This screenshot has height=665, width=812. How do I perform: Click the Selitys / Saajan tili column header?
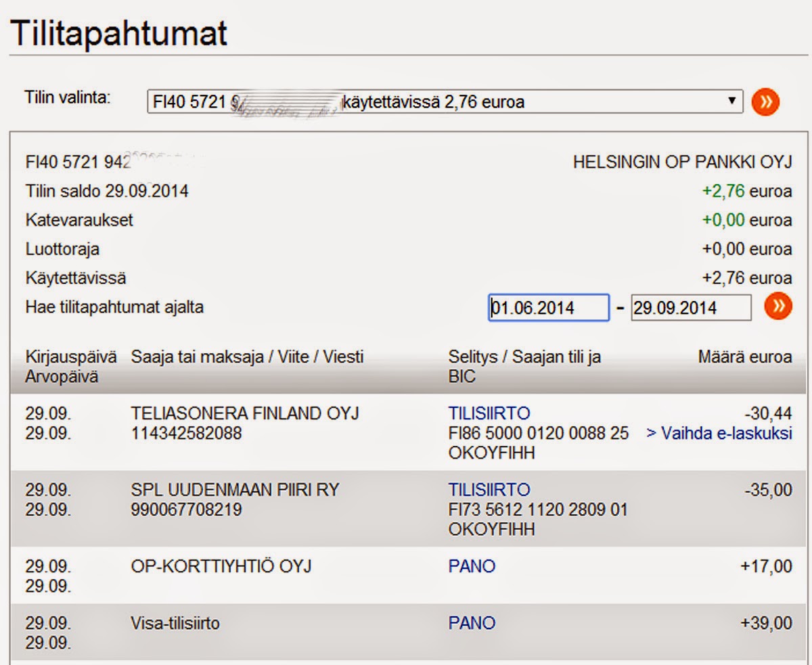[x=524, y=365]
